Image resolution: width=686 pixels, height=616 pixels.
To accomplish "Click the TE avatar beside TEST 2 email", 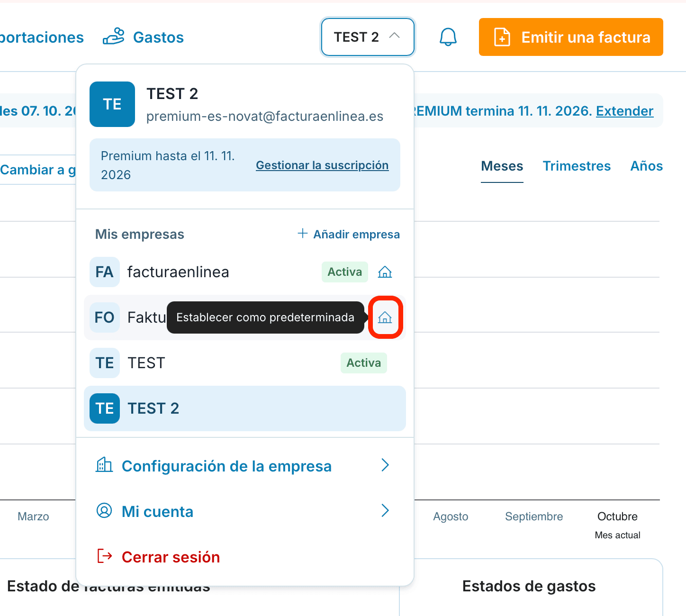I will coord(112,104).
